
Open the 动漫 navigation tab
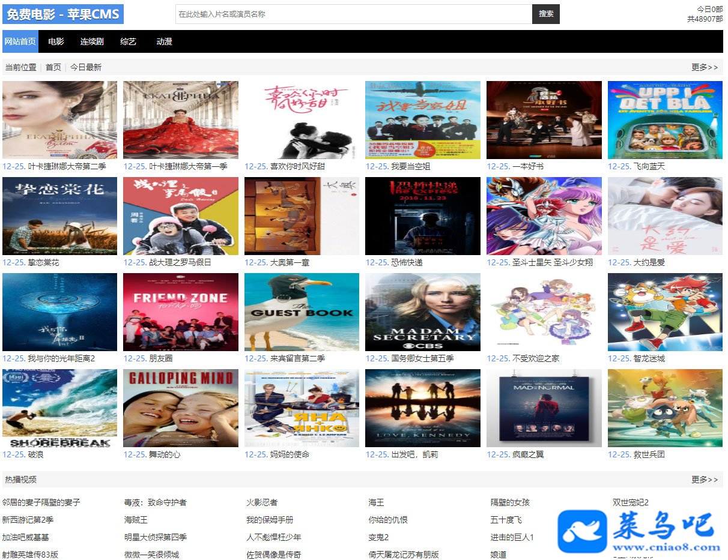[x=164, y=41]
